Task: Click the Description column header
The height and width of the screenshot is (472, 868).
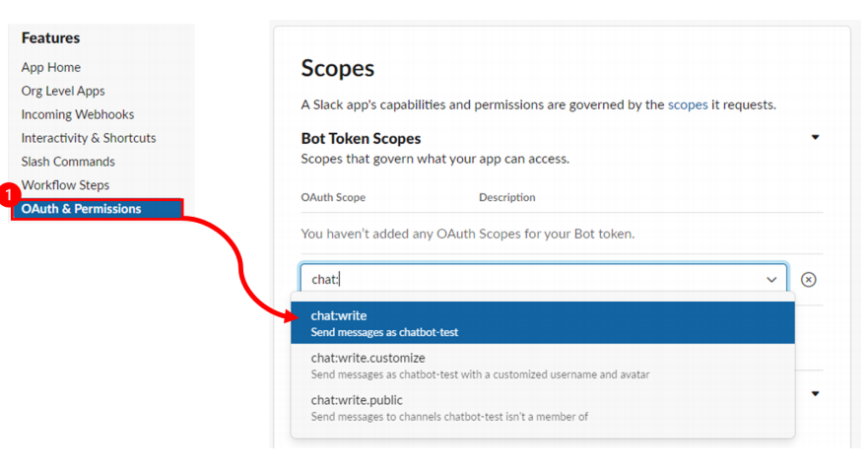Action: pos(507,197)
